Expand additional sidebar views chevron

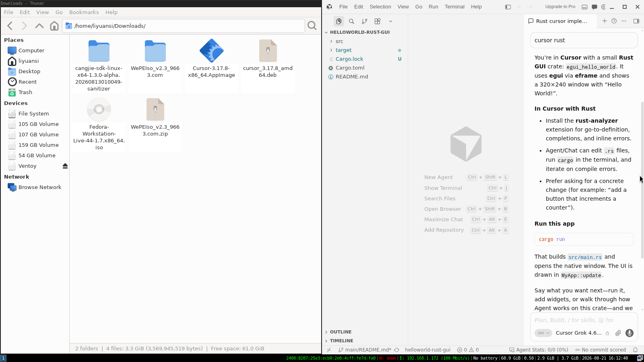[x=390, y=21]
